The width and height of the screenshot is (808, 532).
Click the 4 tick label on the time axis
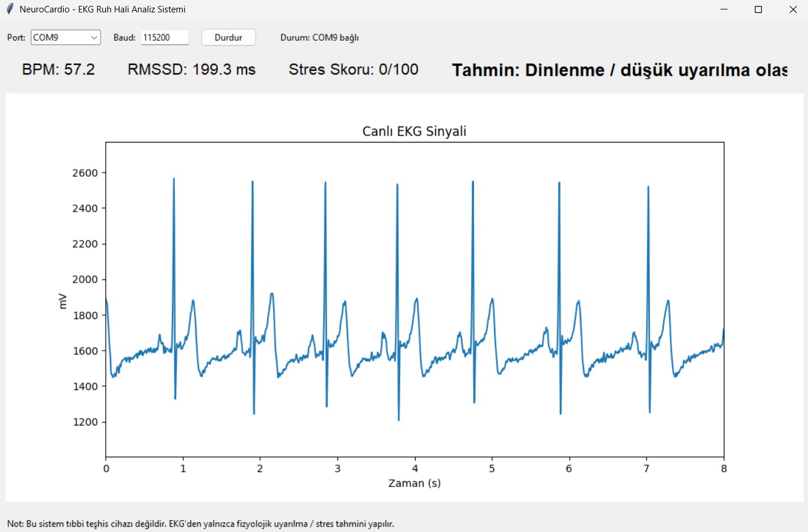415,469
